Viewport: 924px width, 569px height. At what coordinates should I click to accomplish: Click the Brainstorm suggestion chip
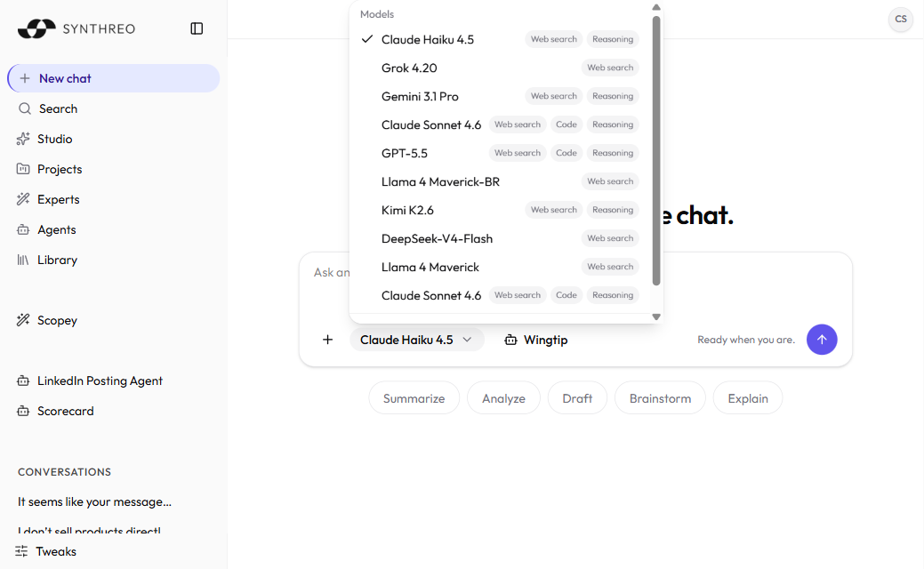click(660, 398)
